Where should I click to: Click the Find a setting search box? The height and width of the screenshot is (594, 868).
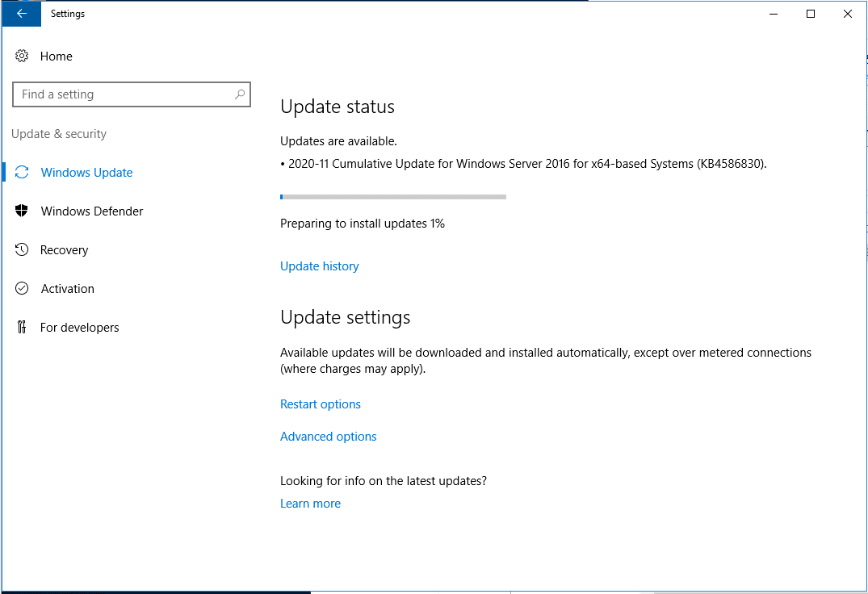click(x=131, y=94)
